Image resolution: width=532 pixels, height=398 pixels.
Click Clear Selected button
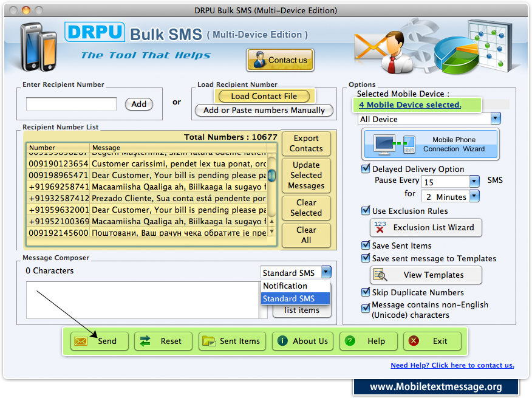(306, 207)
